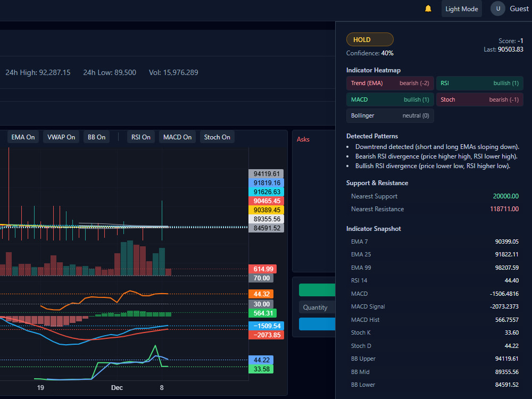532x399 pixels.
Task: Click the Bullish RSI divergence pattern line
Action: [x=433, y=166]
